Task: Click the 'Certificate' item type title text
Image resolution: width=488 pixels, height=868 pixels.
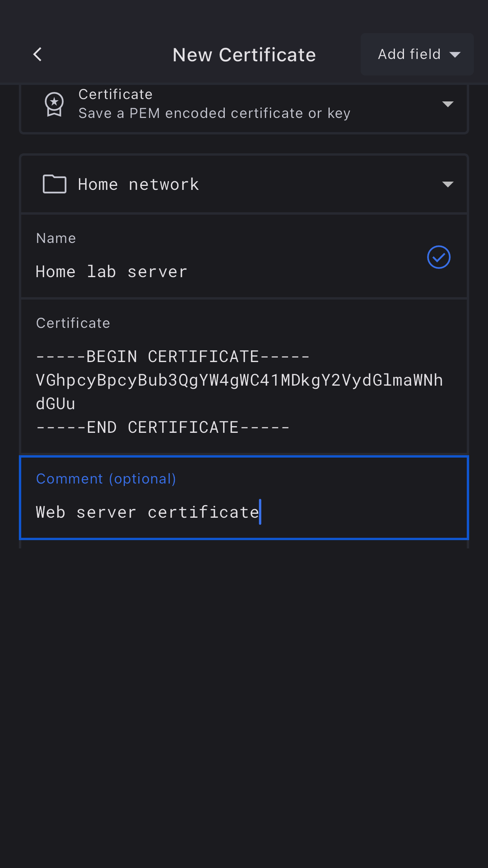Action: pyautogui.click(x=116, y=94)
